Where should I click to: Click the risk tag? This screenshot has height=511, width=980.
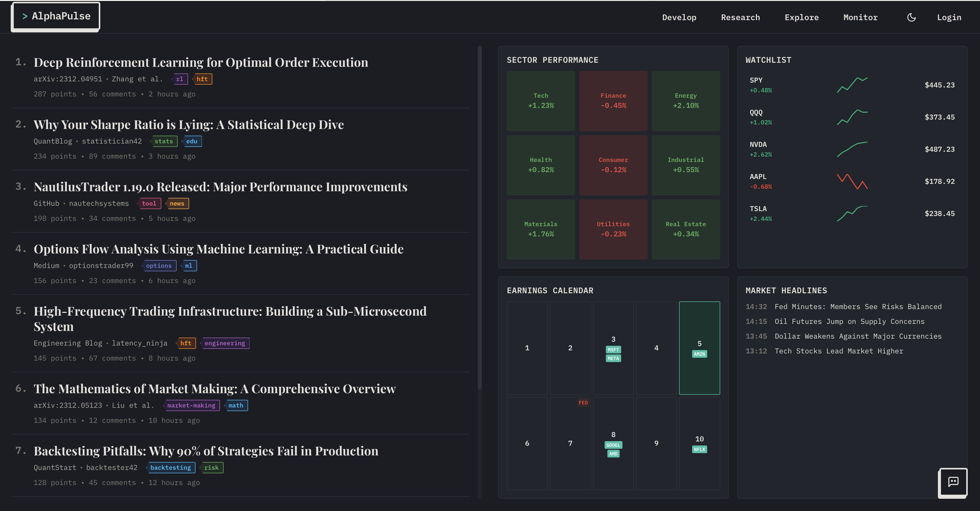point(211,467)
